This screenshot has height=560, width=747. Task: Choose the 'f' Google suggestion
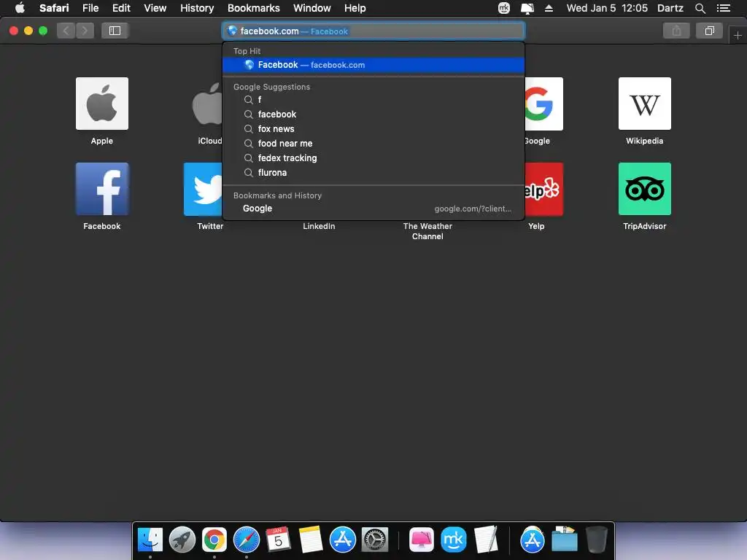tap(373, 99)
